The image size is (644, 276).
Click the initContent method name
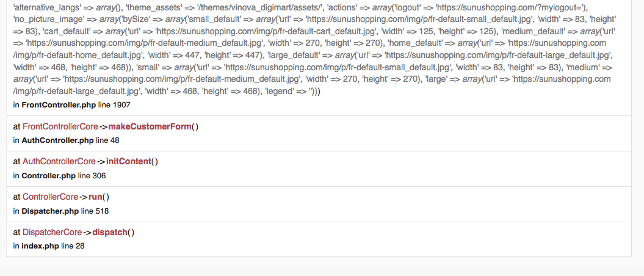pos(128,162)
